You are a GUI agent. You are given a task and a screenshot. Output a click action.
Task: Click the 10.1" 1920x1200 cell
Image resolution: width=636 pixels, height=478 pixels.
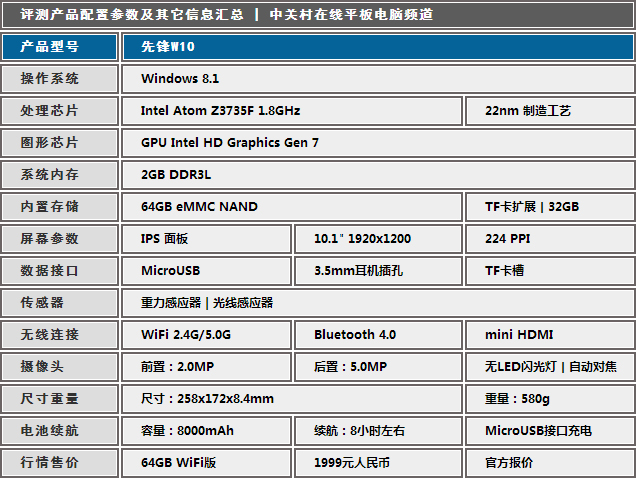[378, 239]
